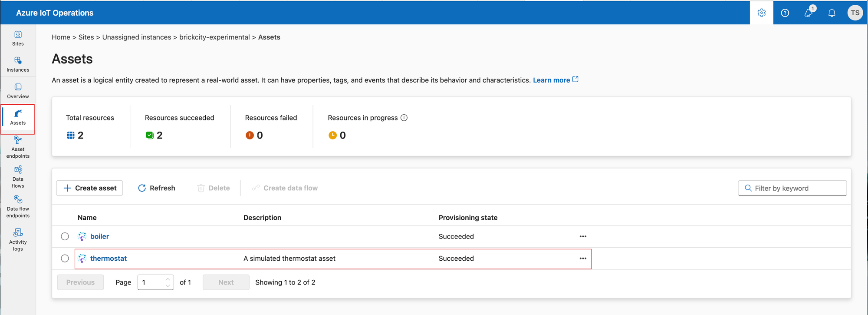Open Data flows in the sidebar
Image resolution: width=868 pixels, height=315 pixels.
click(x=18, y=176)
